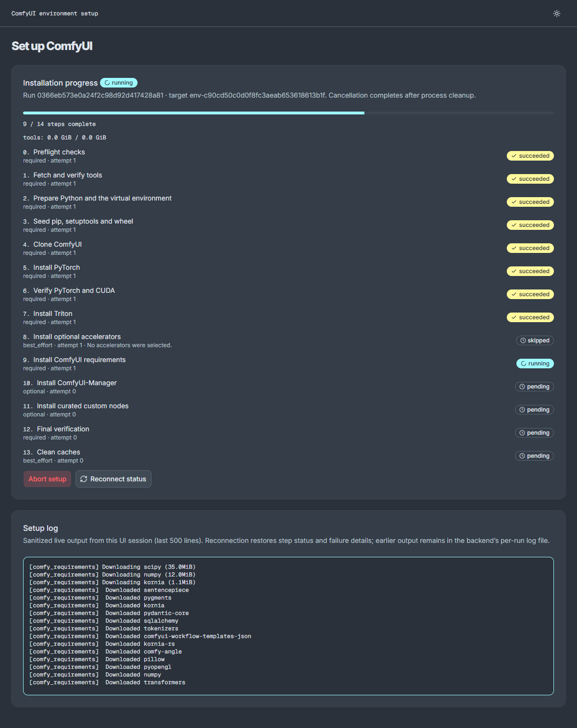Click pending badge for Clean caches
The image size is (577, 728).
click(x=534, y=456)
